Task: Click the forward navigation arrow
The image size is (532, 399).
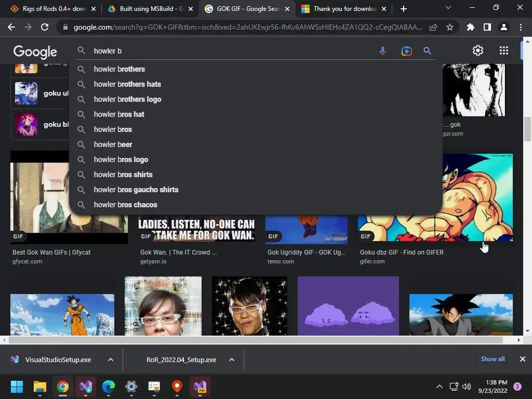Action: coord(28,27)
